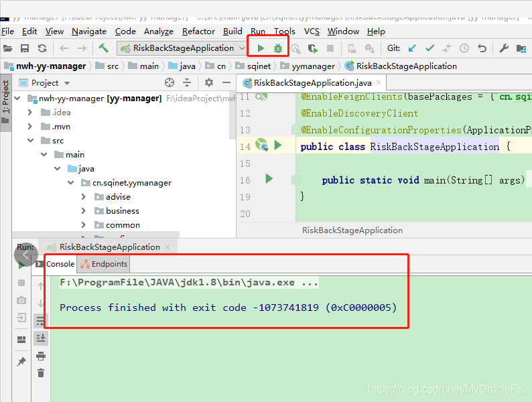Click the Git Commit checkmark icon
The width and height of the screenshot is (532, 402).
429,48
